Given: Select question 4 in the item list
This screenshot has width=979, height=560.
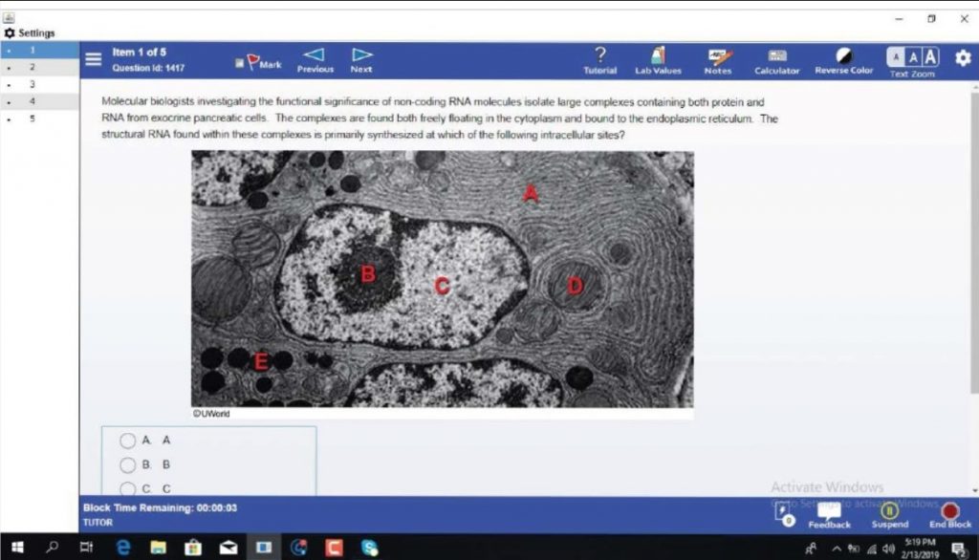Looking at the screenshot, I should (39, 101).
